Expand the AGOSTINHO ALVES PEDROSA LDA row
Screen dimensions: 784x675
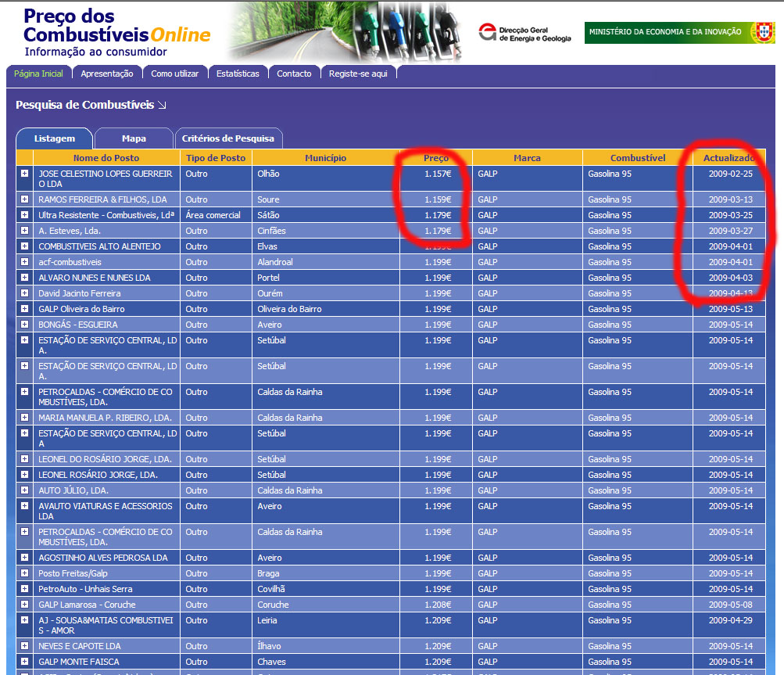24,557
